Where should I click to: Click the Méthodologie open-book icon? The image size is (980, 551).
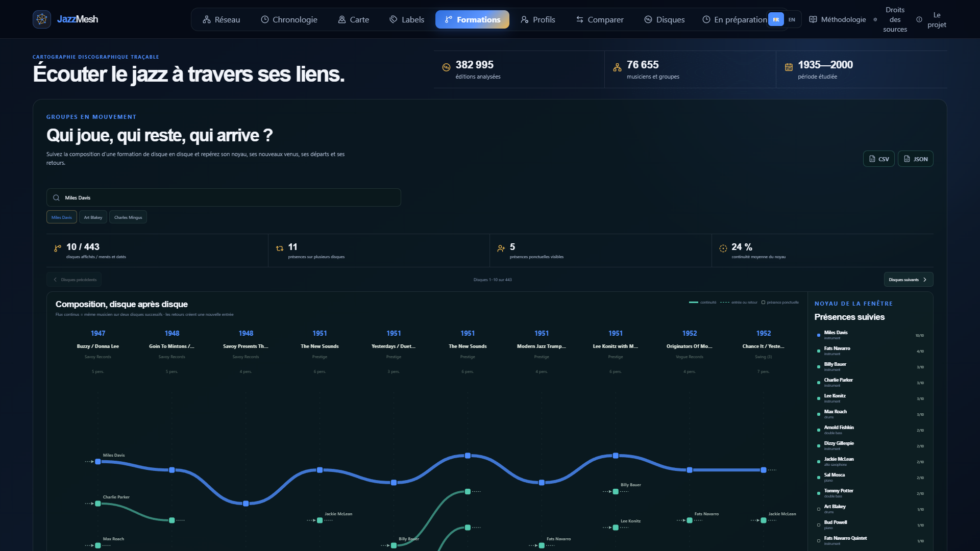(x=813, y=19)
